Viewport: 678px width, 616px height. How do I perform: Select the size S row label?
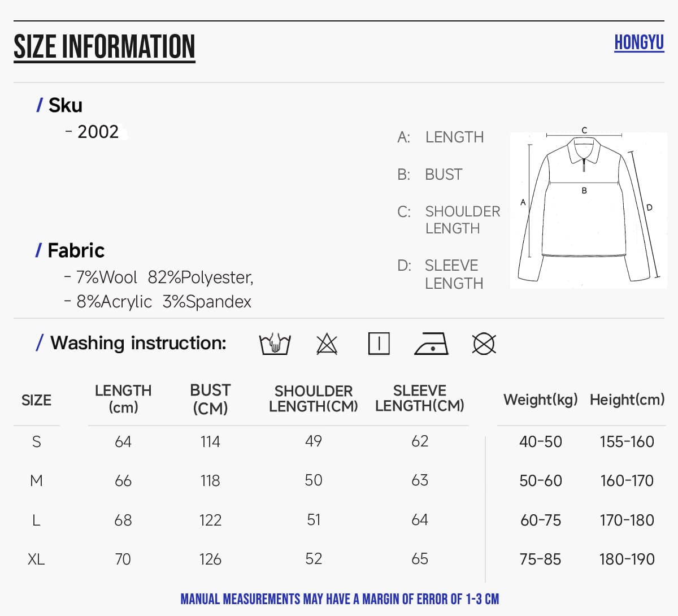pos(36,441)
